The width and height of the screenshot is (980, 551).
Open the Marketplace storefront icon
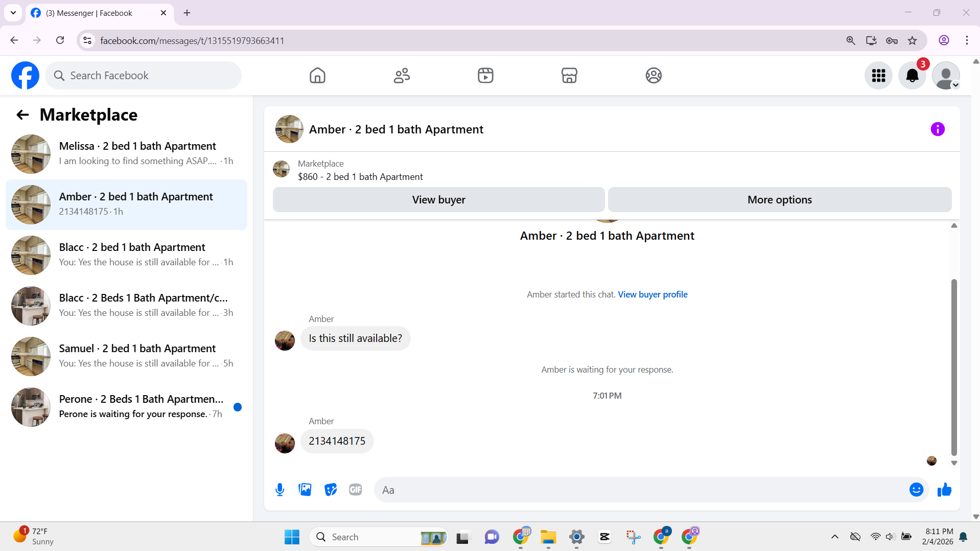pyautogui.click(x=569, y=76)
